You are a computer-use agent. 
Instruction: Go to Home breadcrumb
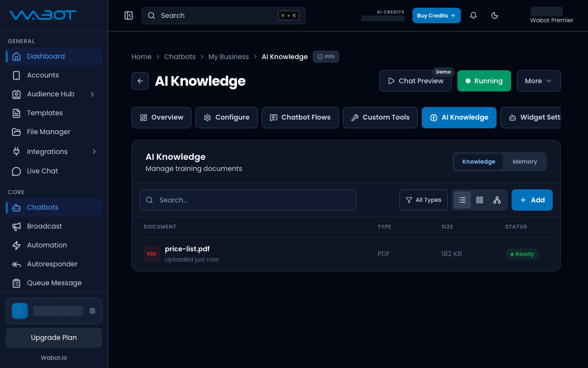(x=142, y=57)
